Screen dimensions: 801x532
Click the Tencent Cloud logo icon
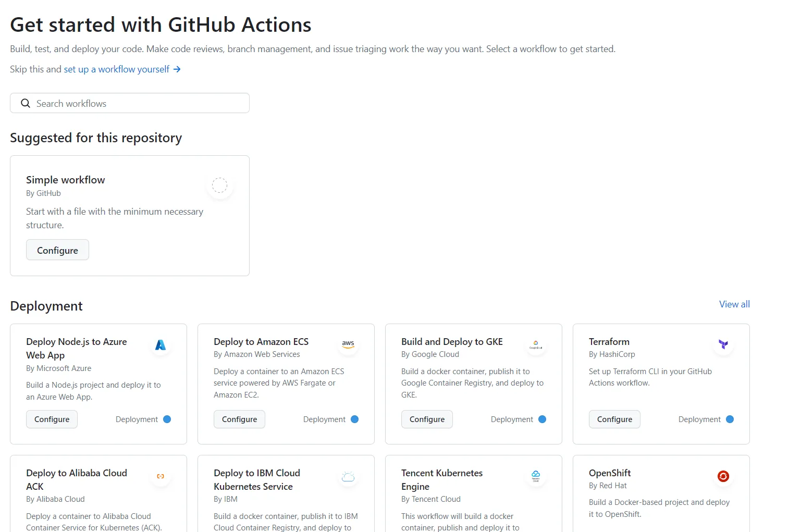tap(536, 476)
